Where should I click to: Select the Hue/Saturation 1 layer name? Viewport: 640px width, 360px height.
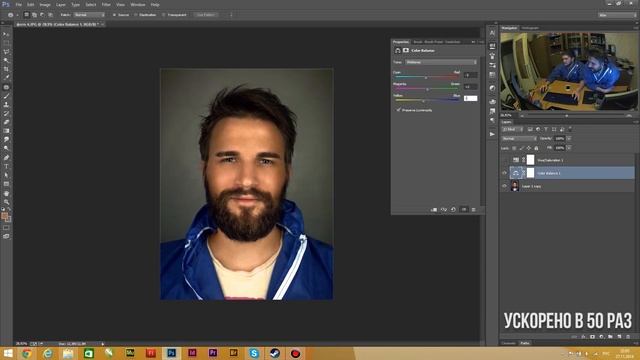(550, 160)
